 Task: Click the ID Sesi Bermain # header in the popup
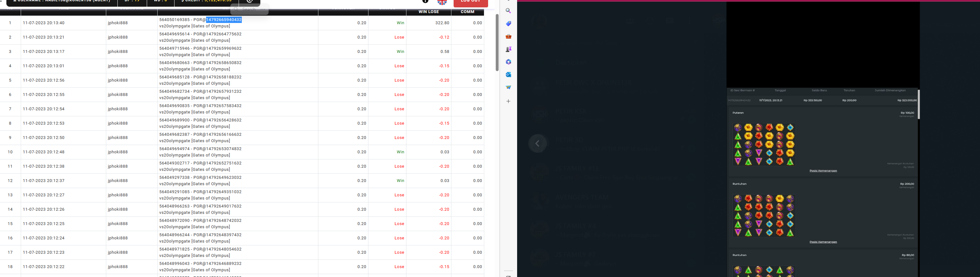tap(742, 91)
